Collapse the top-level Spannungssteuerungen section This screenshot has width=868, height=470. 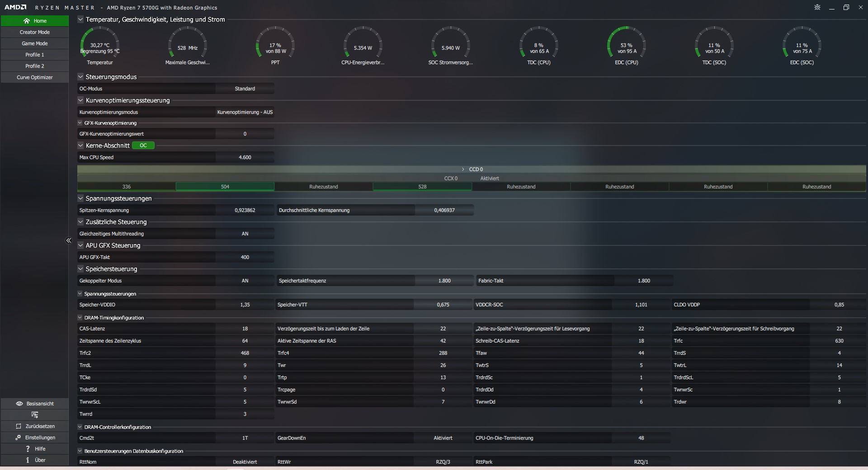point(80,198)
